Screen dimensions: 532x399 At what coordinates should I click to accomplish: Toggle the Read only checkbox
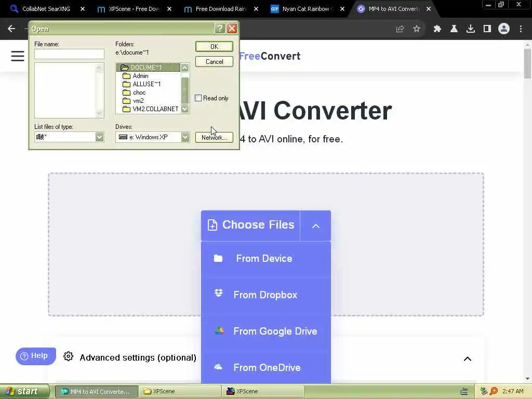pos(198,98)
